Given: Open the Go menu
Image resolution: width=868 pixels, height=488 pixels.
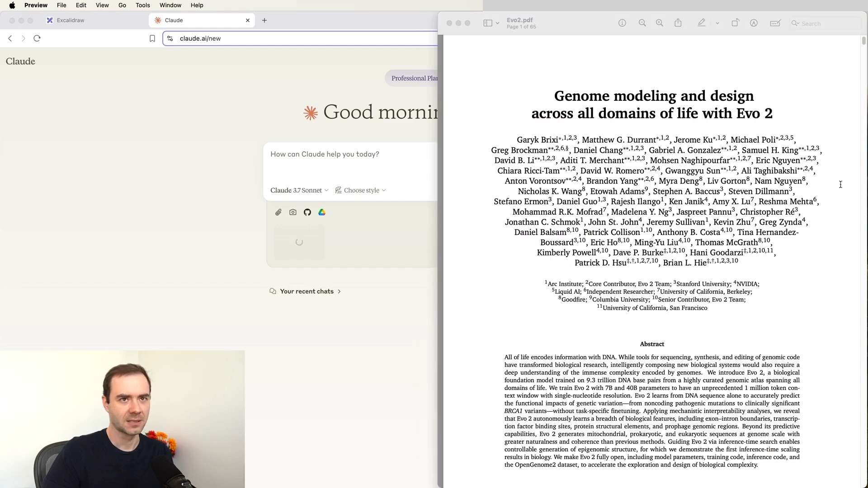Looking at the screenshot, I should pyautogui.click(x=122, y=5).
